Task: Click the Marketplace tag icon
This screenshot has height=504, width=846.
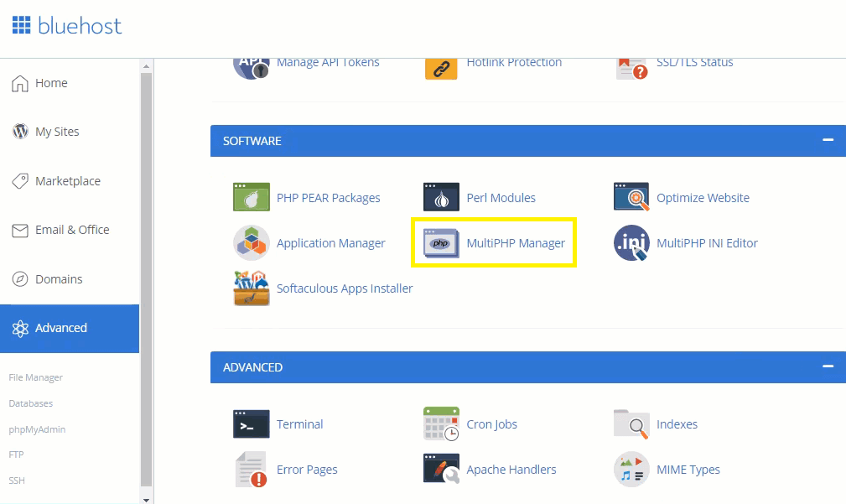Action: click(20, 181)
